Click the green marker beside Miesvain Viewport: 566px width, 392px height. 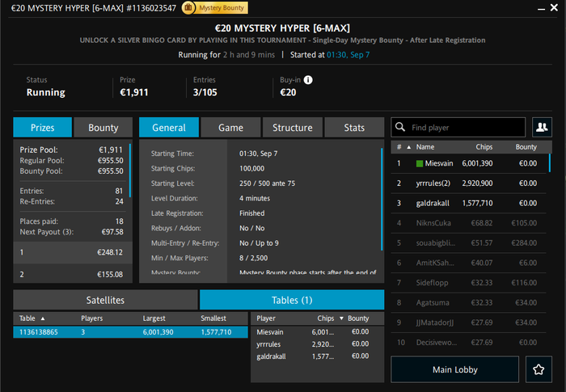click(x=420, y=163)
